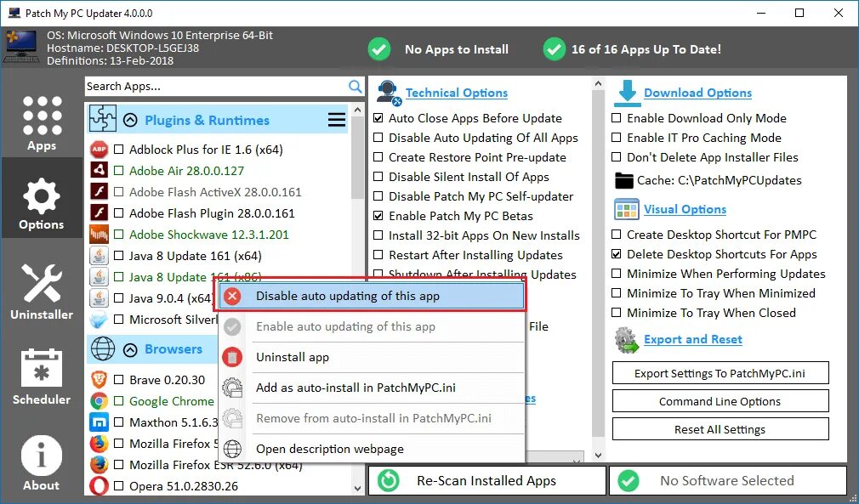The image size is (859, 504).
Task: Click Reset All Settings button
Action: point(720,429)
